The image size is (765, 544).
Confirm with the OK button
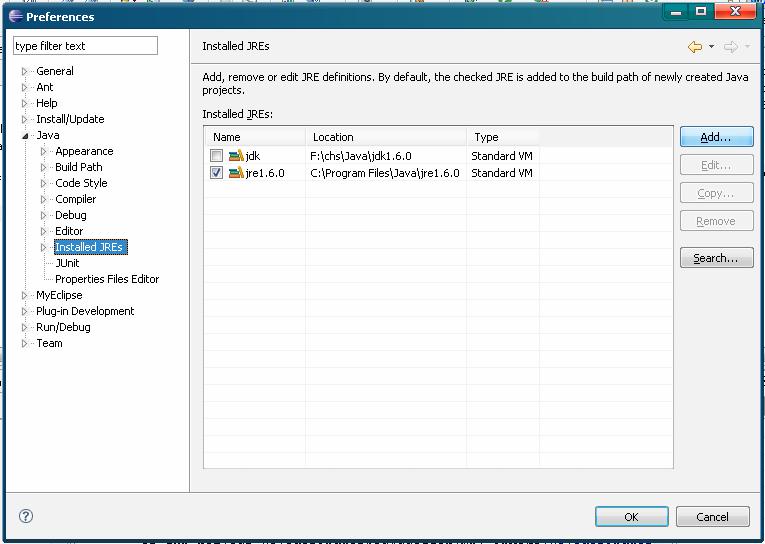(631, 517)
